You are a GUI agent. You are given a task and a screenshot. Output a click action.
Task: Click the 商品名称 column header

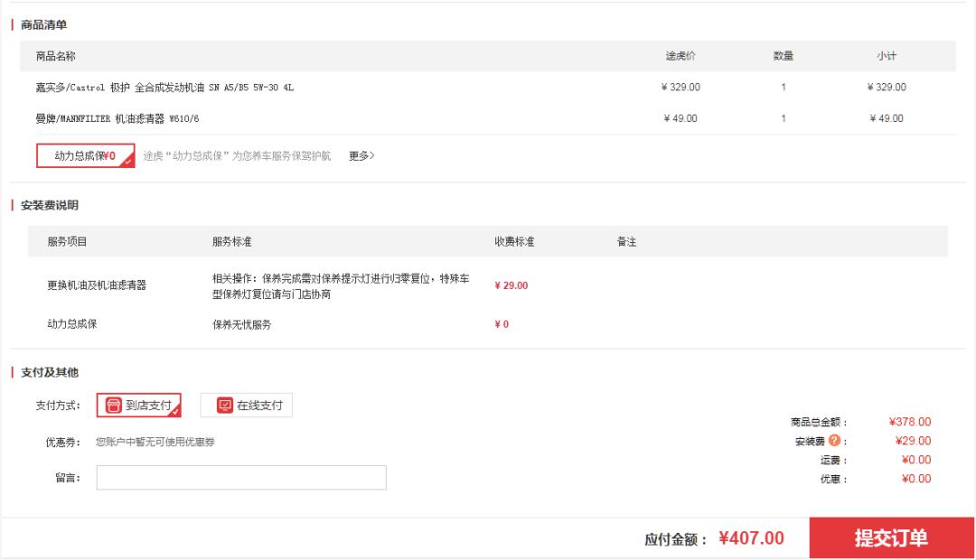click(x=56, y=56)
